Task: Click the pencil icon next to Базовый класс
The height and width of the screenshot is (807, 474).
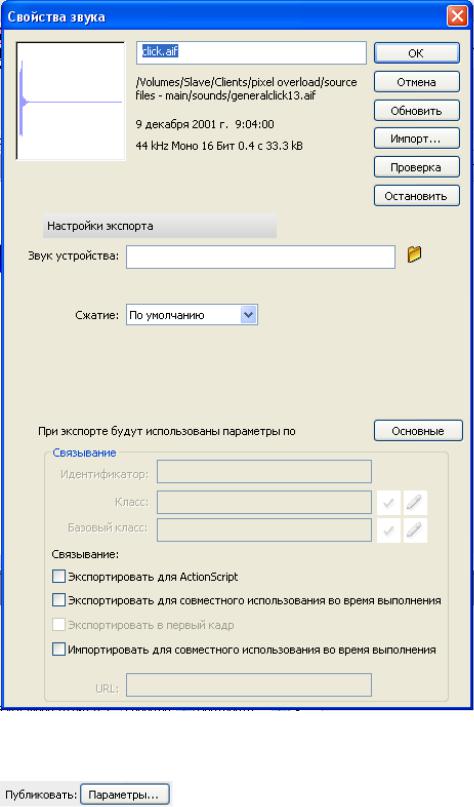Action: (415, 530)
